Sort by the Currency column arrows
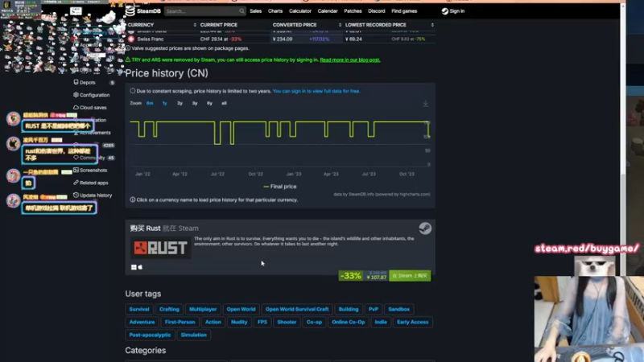The image size is (644, 362). [x=195, y=25]
